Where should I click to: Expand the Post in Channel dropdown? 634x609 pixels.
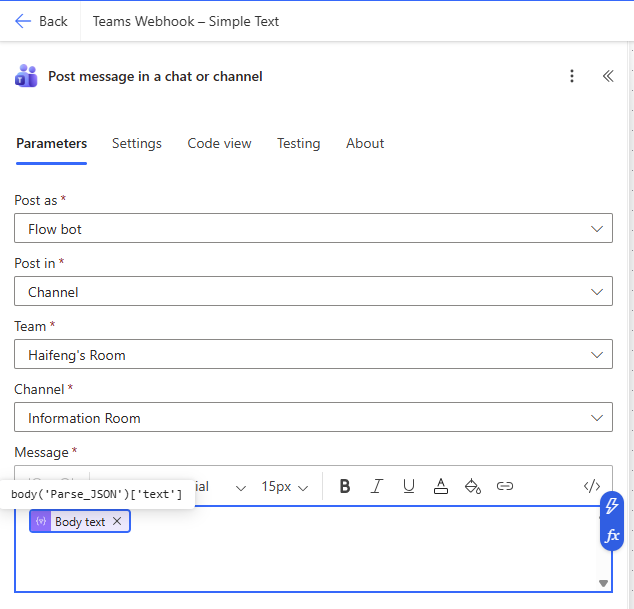(x=313, y=292)
